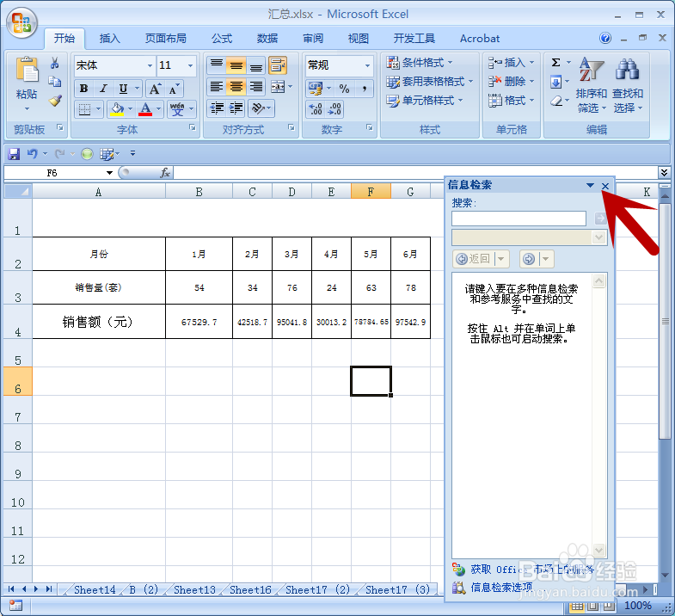Screen dimensions: 675x616
Task: Open the 审阅 ribbon tab
Action: (313, 39)
